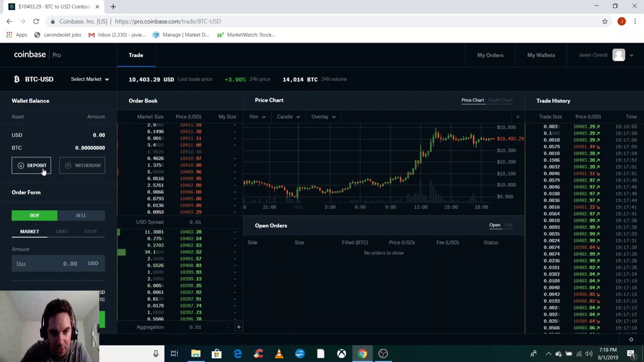Open Edge browser from taskbar

click(237, 353)
